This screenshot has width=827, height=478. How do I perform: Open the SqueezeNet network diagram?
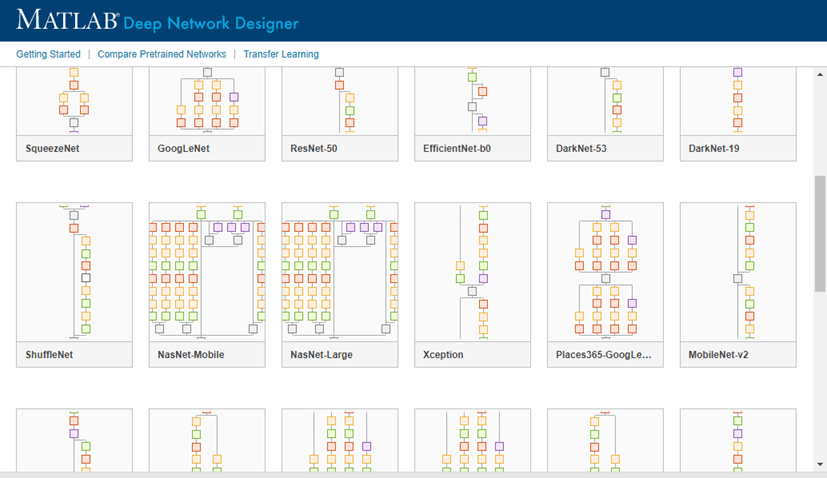coord(74,101)
